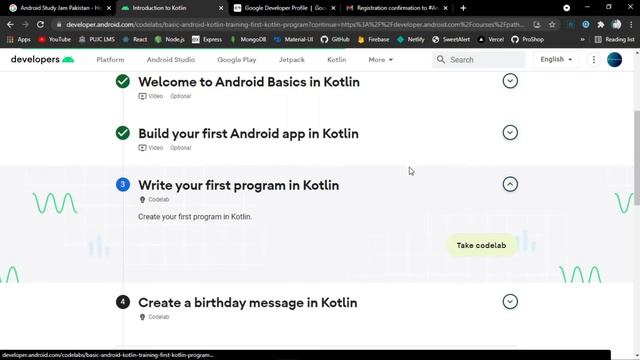640x360 pixels.
Task: Click the browser address bar URL
Action: (295, 24)
